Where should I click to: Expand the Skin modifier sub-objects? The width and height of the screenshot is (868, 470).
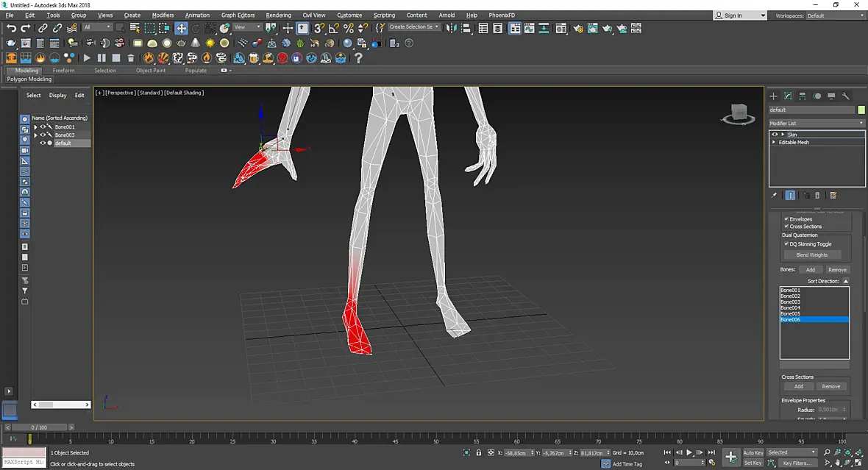(782, 135)
